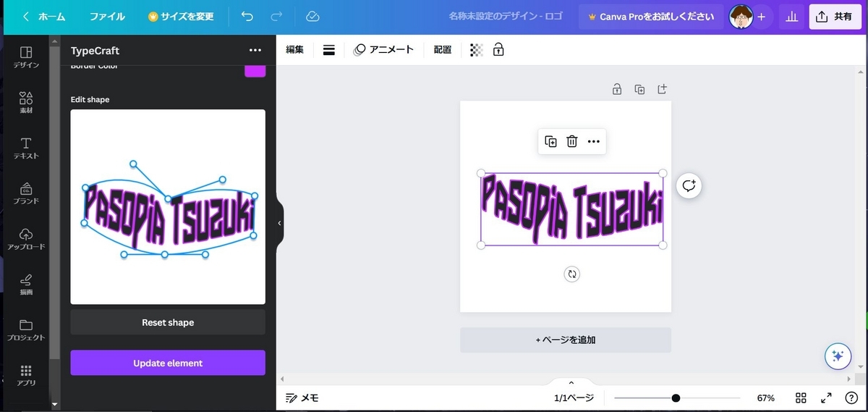The width and height of the screenshot is (868, 412).
Task: Open the アプリ apps panel
Action: [26, 375]
